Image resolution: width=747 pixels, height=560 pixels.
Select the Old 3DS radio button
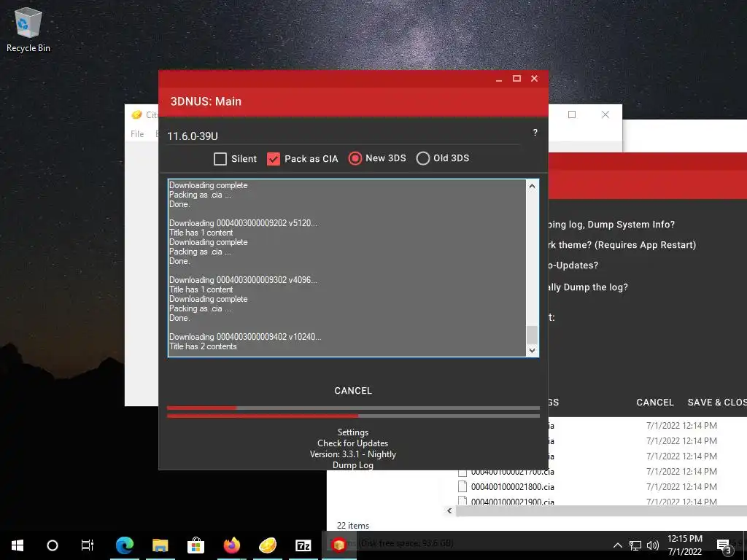tap(423, 158)
